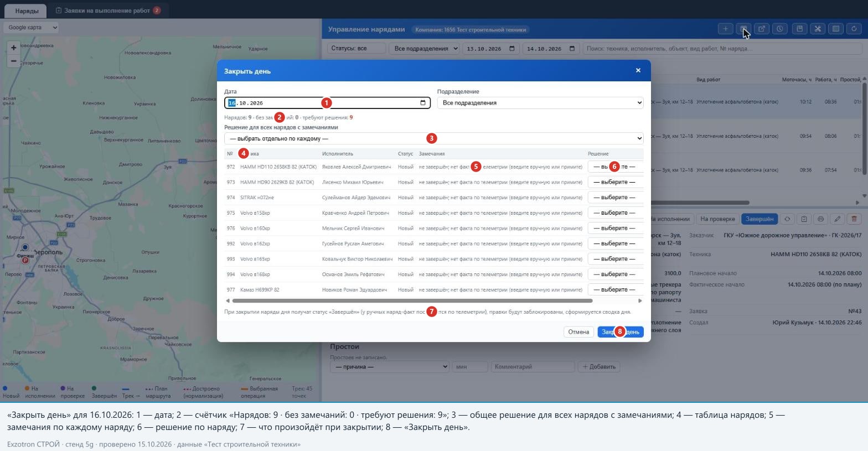868x451 pixels.
Task: Open the Подразделение dropdown in the dialog
Action: [540, 103]
